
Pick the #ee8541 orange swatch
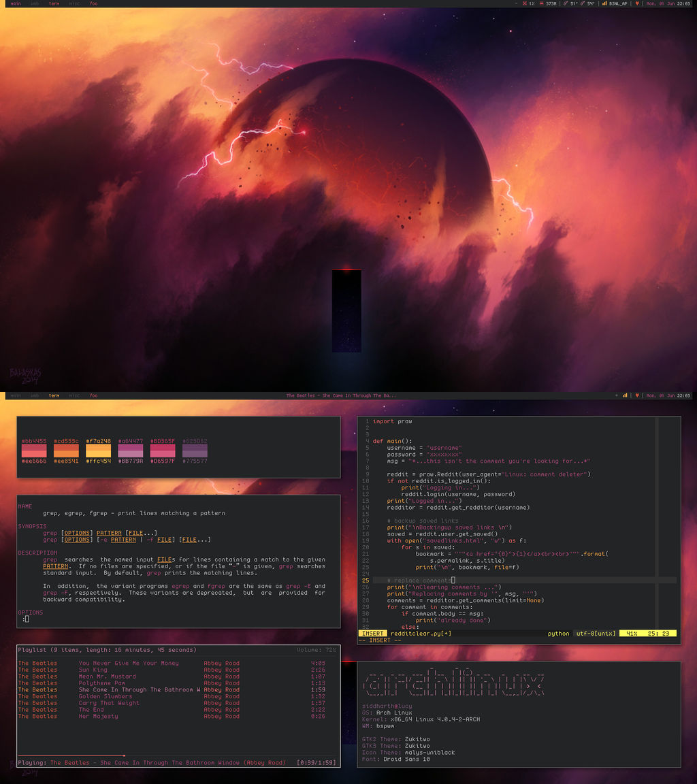pyautogui.click(x=66, y=454)
